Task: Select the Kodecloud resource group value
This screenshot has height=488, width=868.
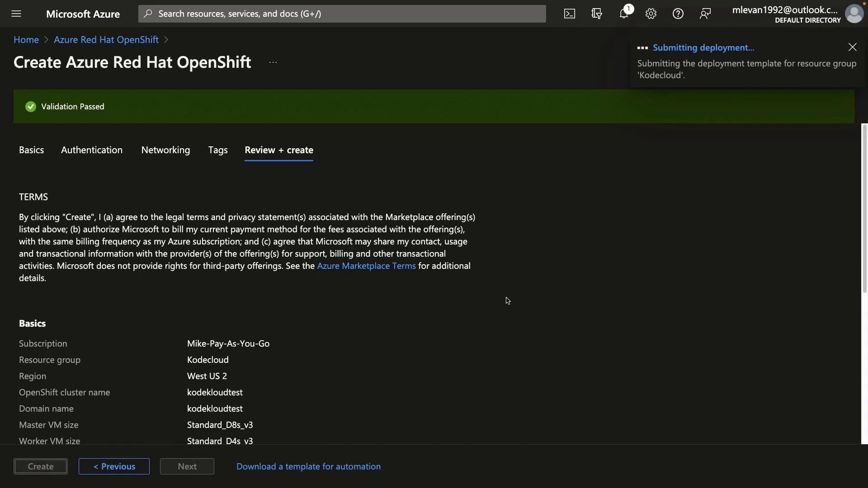Action: (208, 360)
